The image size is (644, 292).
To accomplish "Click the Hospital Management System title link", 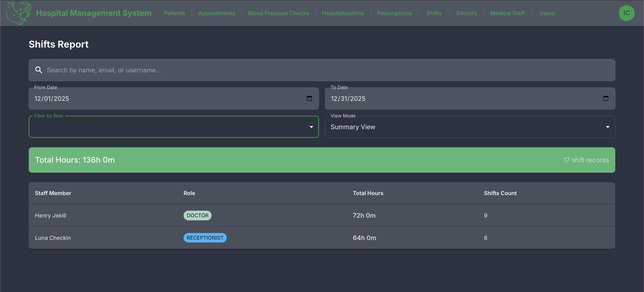I will [x=94, y=13].
